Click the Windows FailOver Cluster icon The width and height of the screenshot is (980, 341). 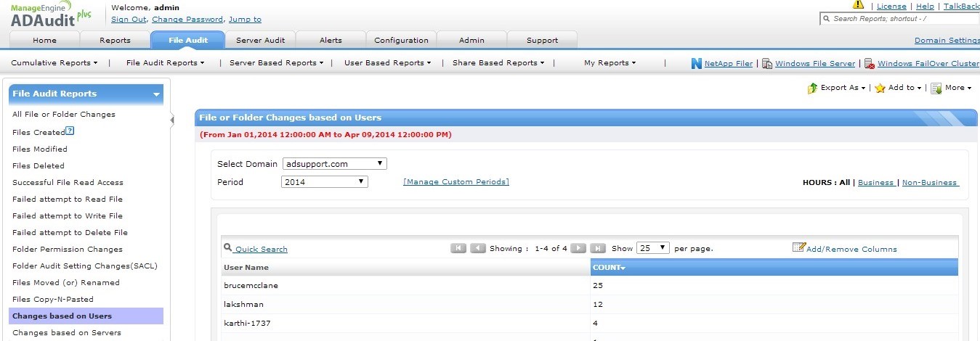[869, 63]
